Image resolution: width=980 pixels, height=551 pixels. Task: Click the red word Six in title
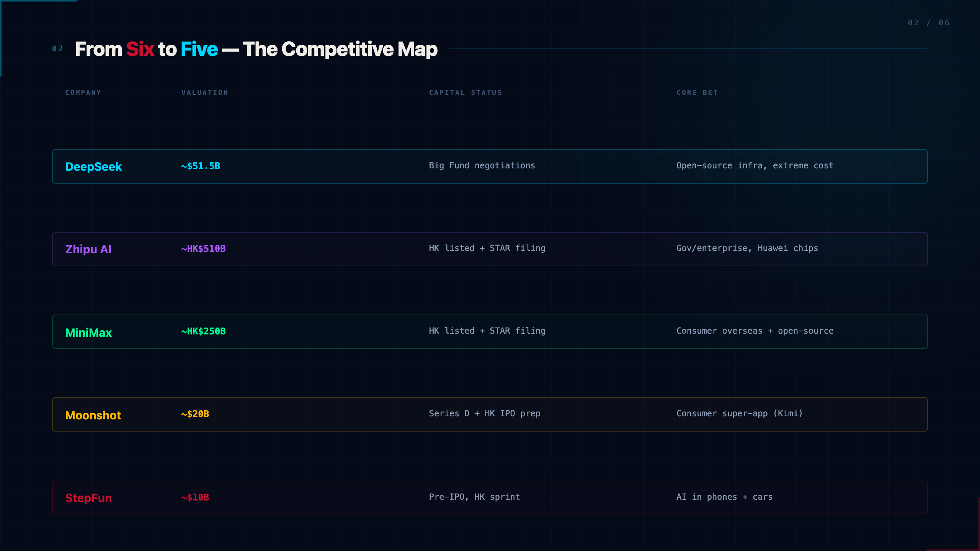(140, 49)
